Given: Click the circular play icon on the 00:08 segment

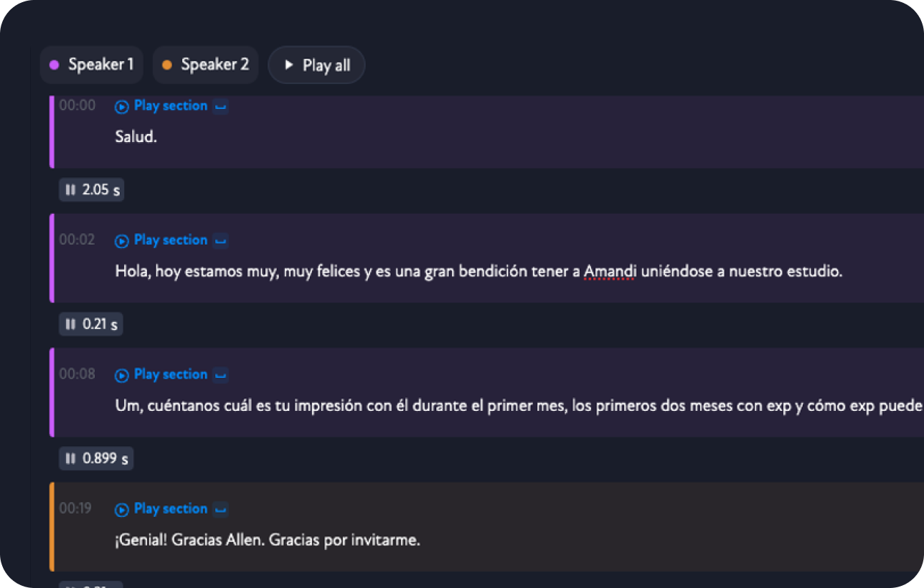Looking at the screenshot, I should pyautogui.click(x=122, y=374).
